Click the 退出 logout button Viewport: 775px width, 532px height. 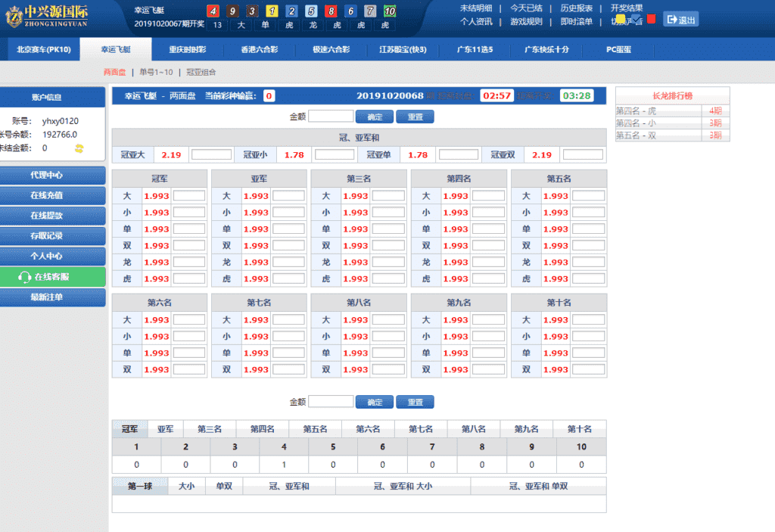pos(680,20)
